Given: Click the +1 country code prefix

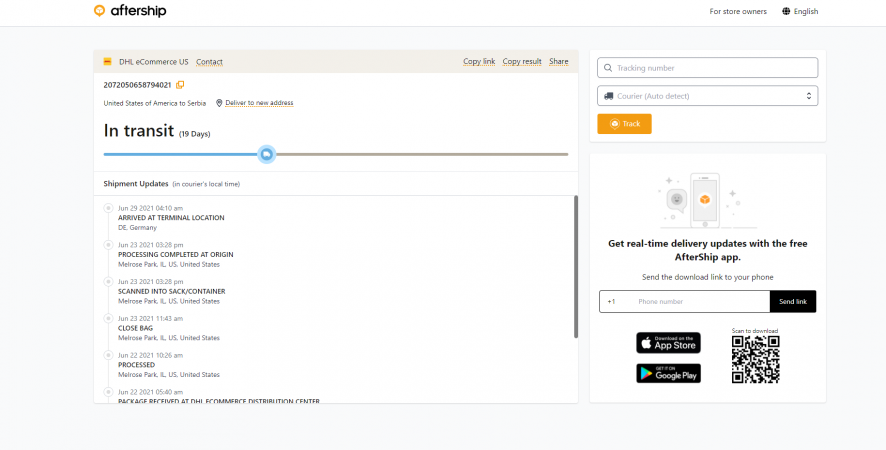Looking at the screenshot, I should point(611,302).
